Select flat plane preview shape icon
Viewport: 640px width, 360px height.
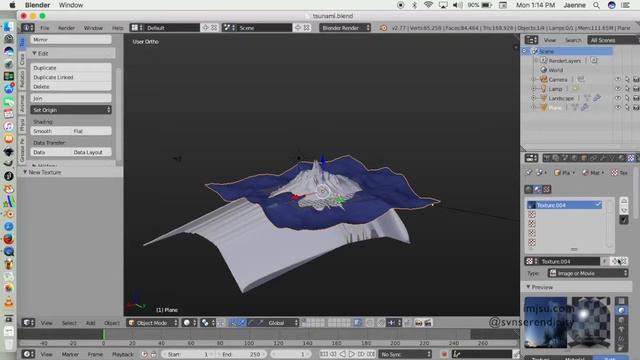[622, 301]
